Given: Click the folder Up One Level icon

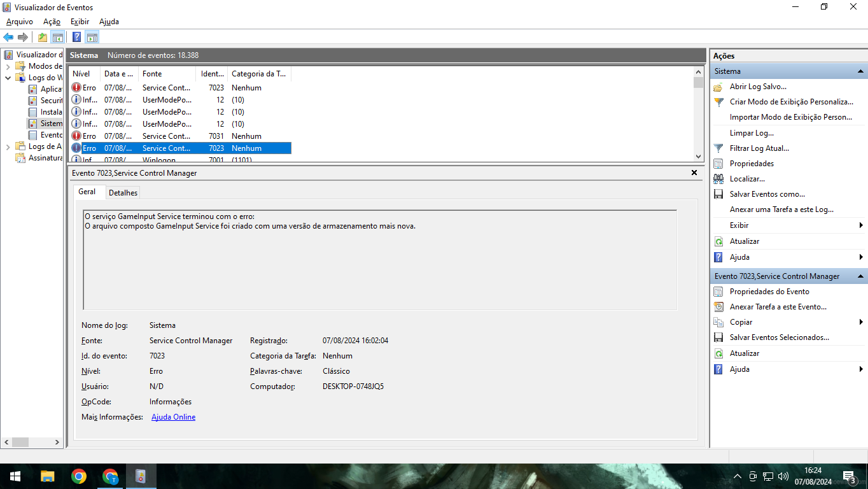Looking at the screenshot, I should [42, 37].
